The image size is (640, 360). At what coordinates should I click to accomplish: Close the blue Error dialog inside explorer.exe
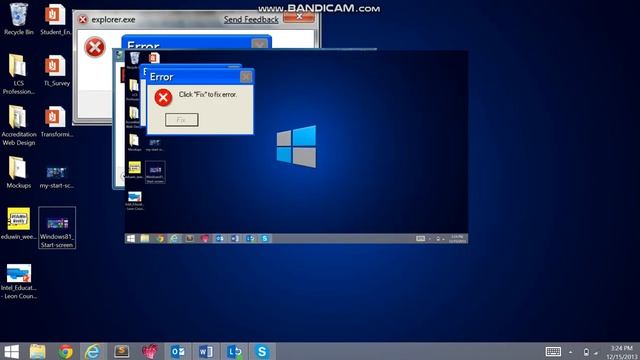tap(259, 44)
